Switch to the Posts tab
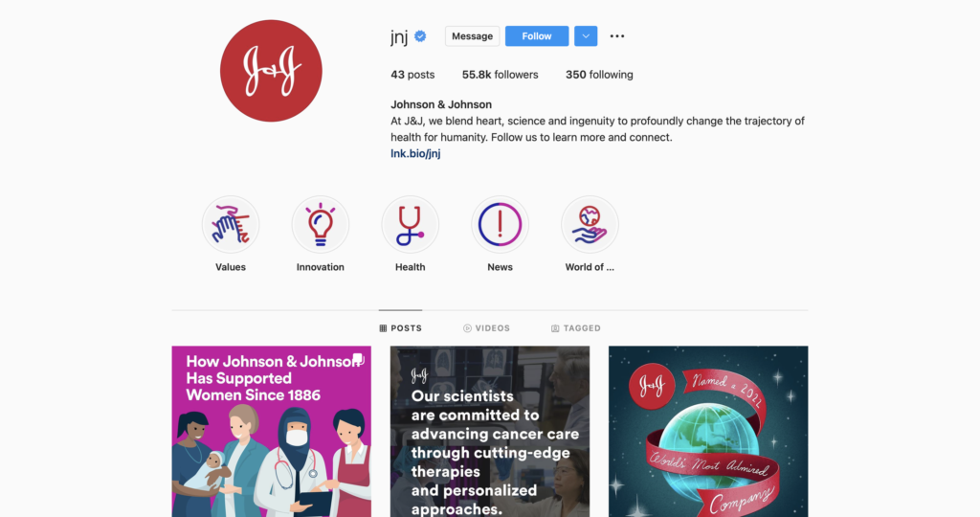 click(401, 328)
